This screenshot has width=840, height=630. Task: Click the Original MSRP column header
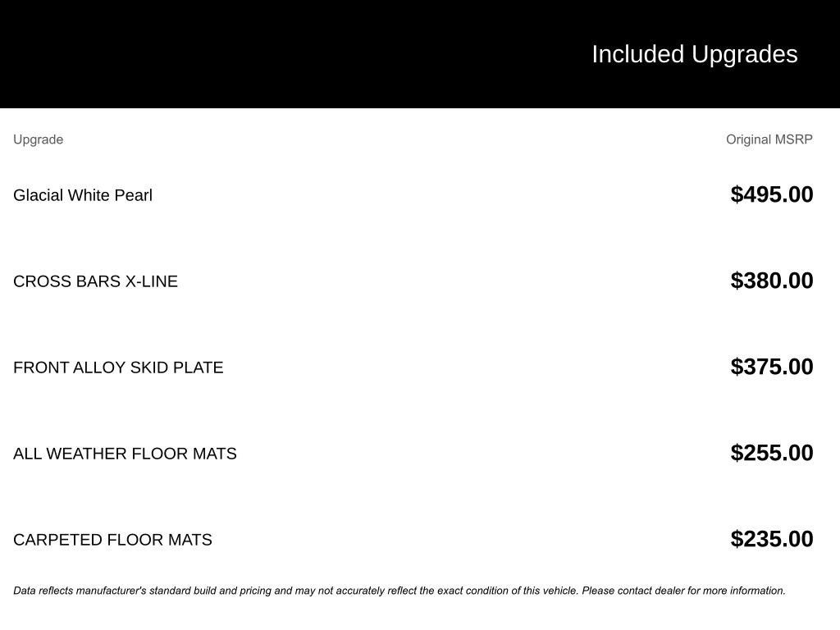click(769, 139)
